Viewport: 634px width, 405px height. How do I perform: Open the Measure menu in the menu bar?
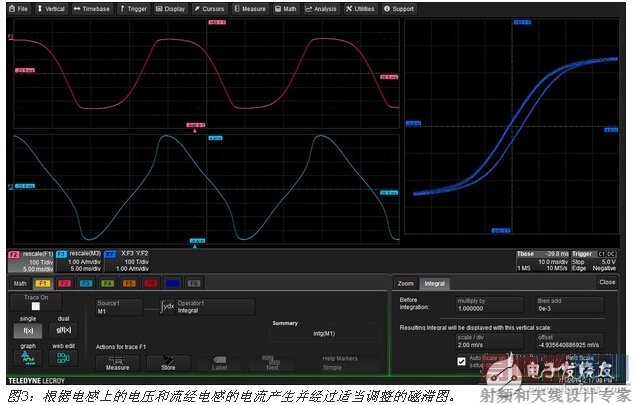pos(250,8)
